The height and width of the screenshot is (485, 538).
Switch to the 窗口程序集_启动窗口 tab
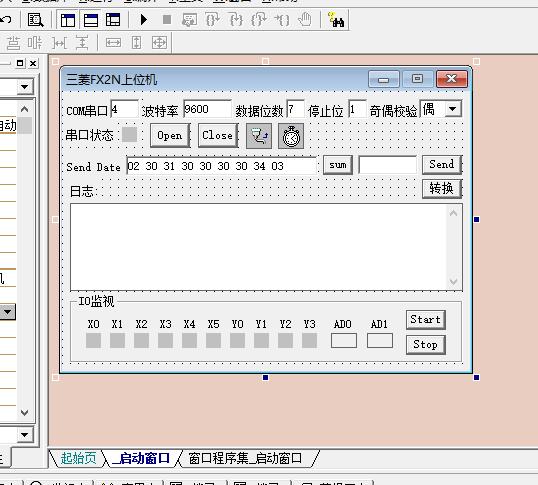pyautogui.click(x=245, y=458)
